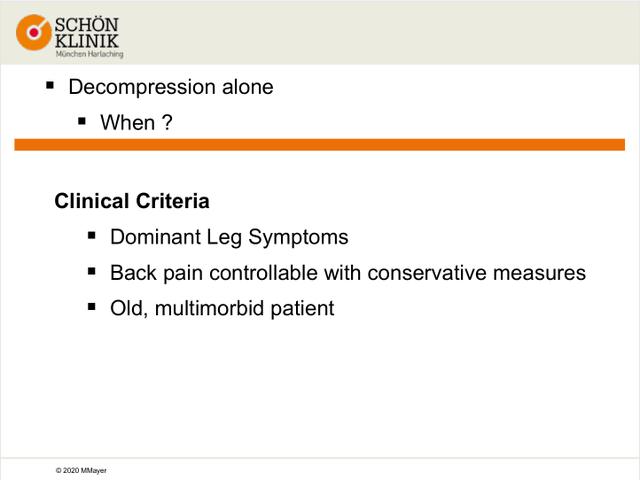The width and height of the screenshot is (640, 480).
Task: Click the orange Schön Klinik logo circle
Action: (34, 32)
